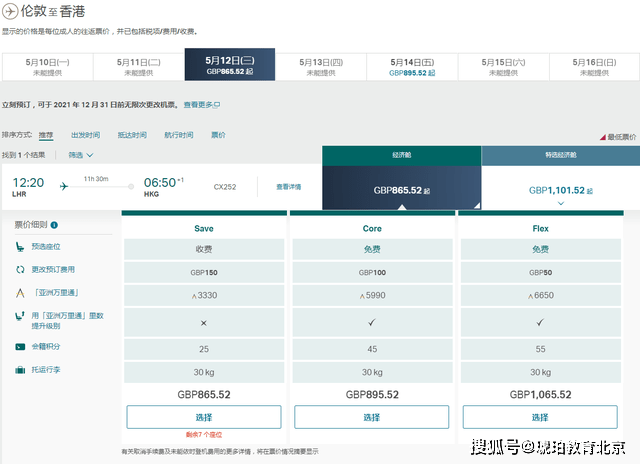
Task: Switch to the 经济舱 cabin tab
Action: [x=402, y=155]
